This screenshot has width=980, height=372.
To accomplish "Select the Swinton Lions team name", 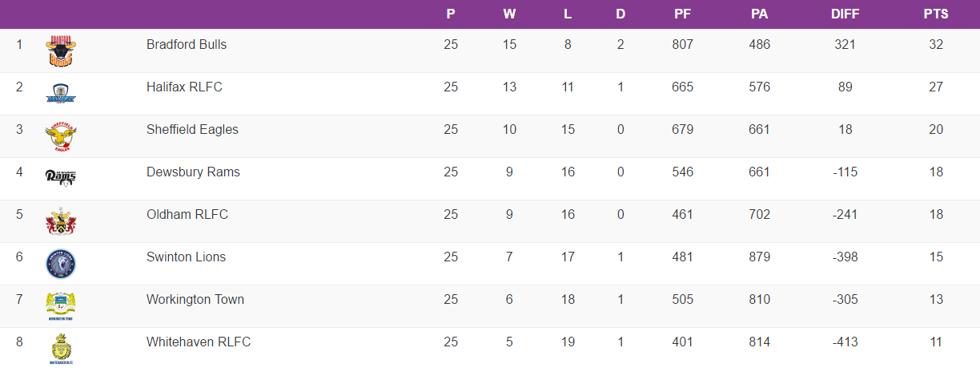I will coord(186,257).
